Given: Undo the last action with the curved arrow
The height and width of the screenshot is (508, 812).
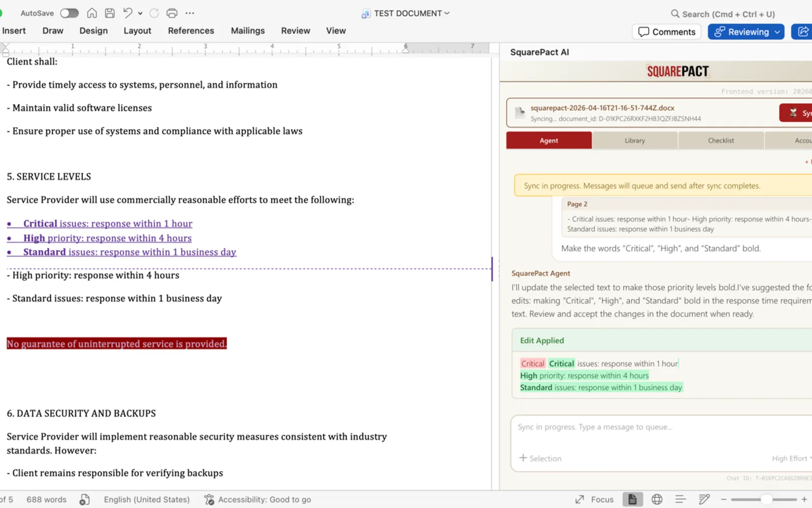Looking at the screenshot, I should coord(128,13).
